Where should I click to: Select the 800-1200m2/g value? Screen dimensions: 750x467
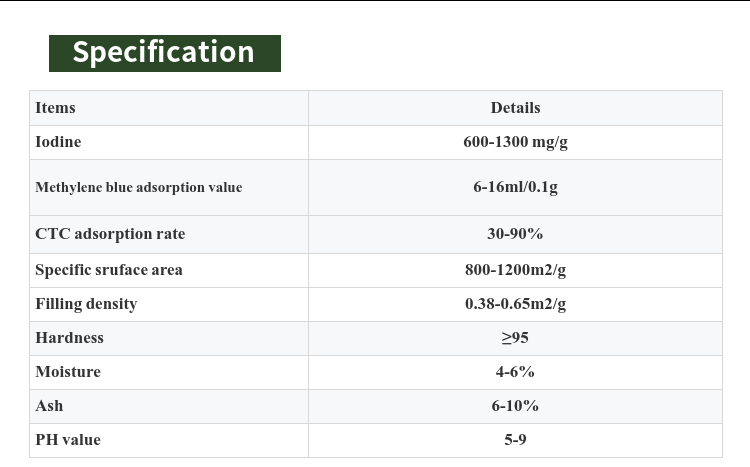[x=515, y=270]
